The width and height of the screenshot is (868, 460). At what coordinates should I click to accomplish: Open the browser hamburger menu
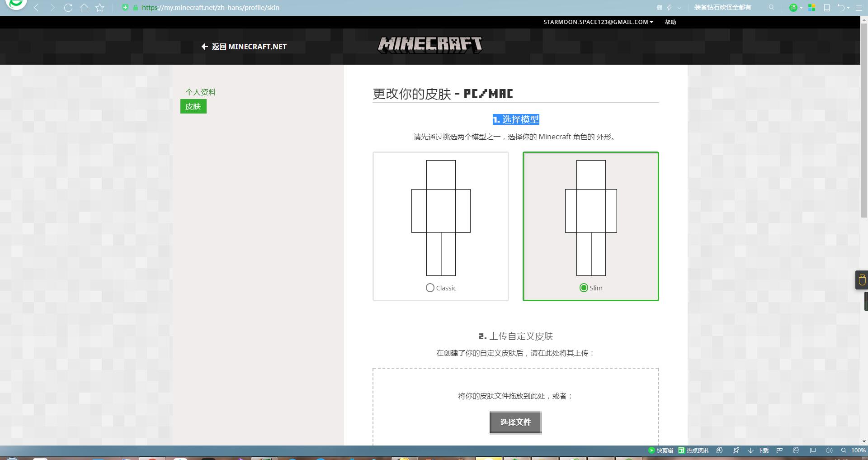[859, 8]
